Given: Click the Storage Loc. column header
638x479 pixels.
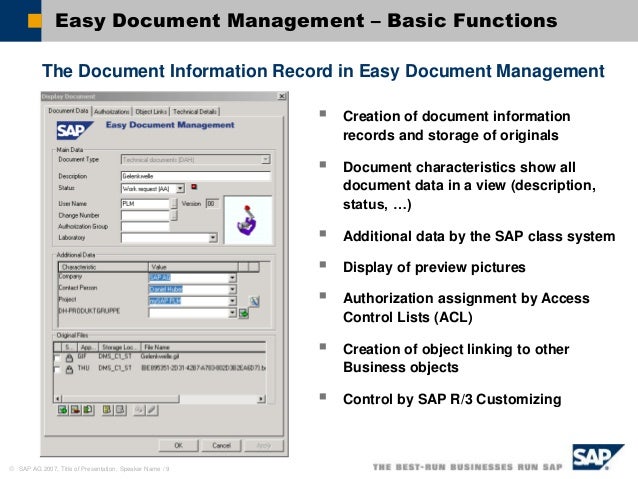Looking at the screenshot, I should (x=118, y=347).
